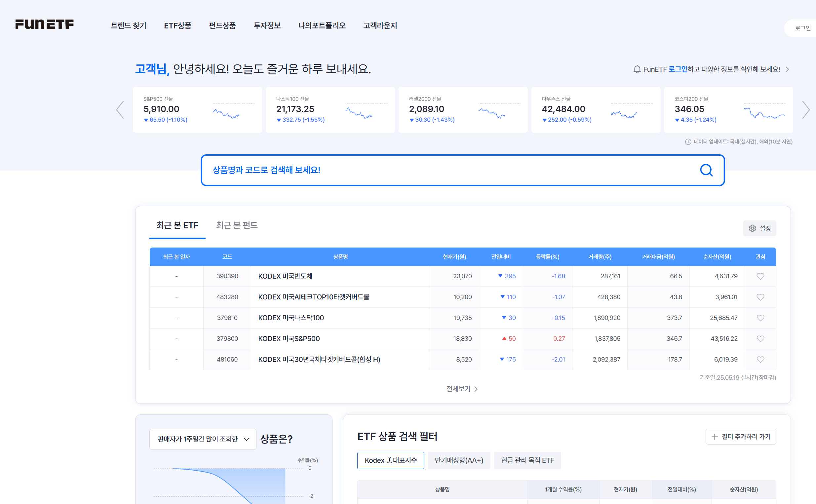Select 만기매칭형(AA+) filter chip
This screenshot has height=504, width=816.
tap(459, 460)
